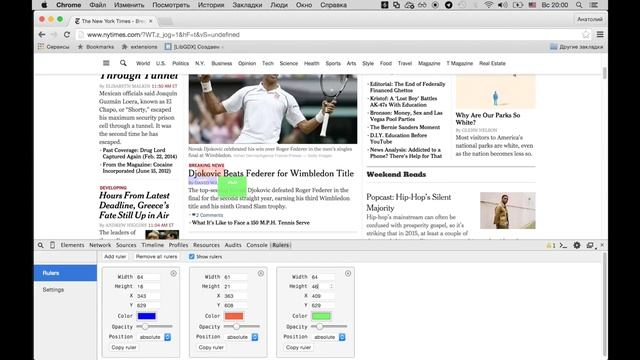Screen dimensions: 640x360
Task: Click the Add ruler button
Action: (x=115, y=257)
